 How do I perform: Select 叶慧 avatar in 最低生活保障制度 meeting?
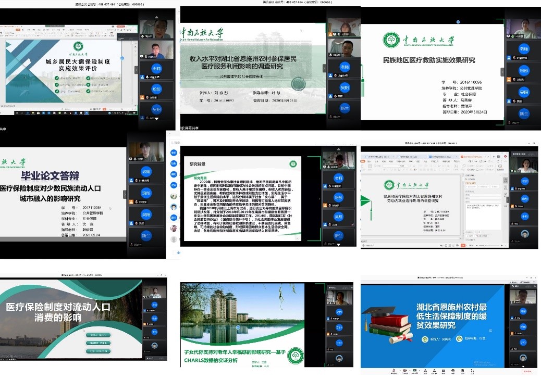point(523,311)
